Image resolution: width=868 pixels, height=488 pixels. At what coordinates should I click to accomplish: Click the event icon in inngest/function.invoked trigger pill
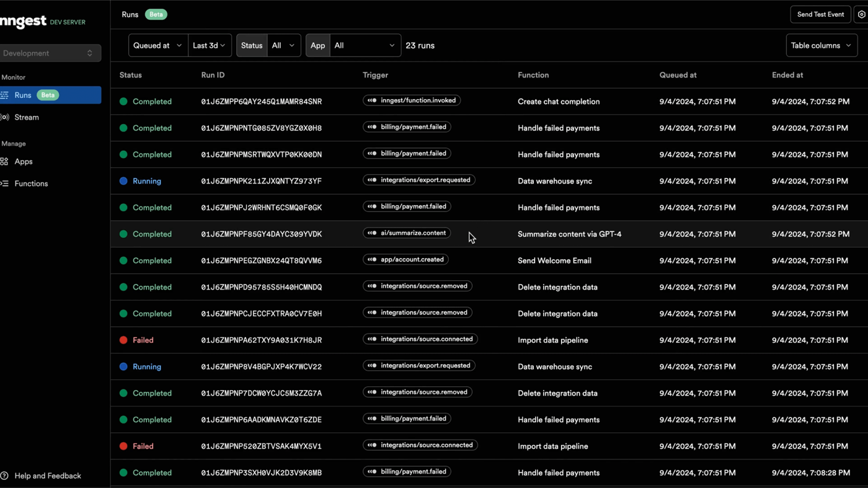pos(372,100)
